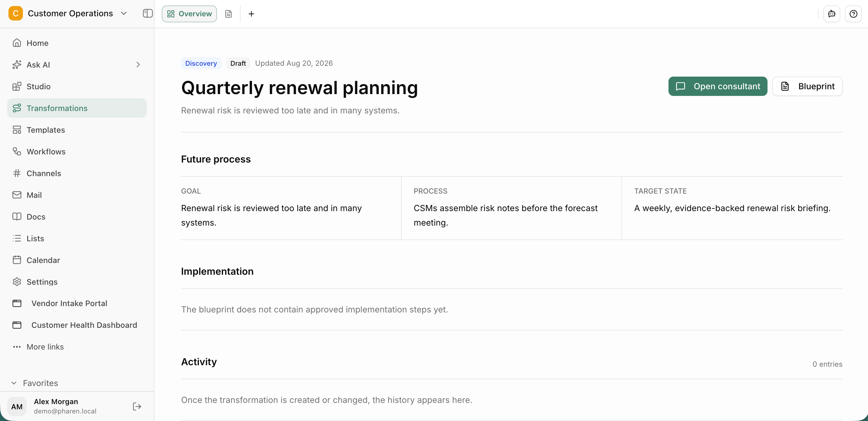Collapse the Favorites section
This screenshot has width=868, height=421.
click(14, 383)
